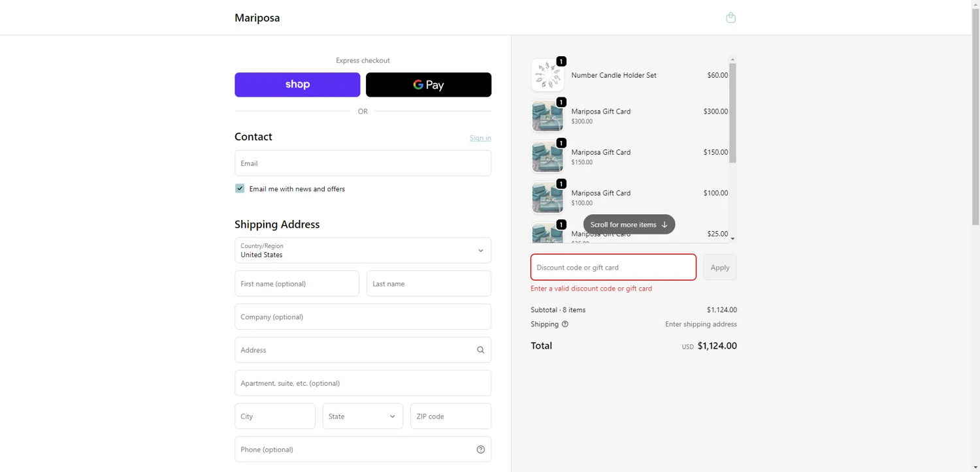Click the invalid discount code error message
This screenshot has height=472, width=980.
591,289
